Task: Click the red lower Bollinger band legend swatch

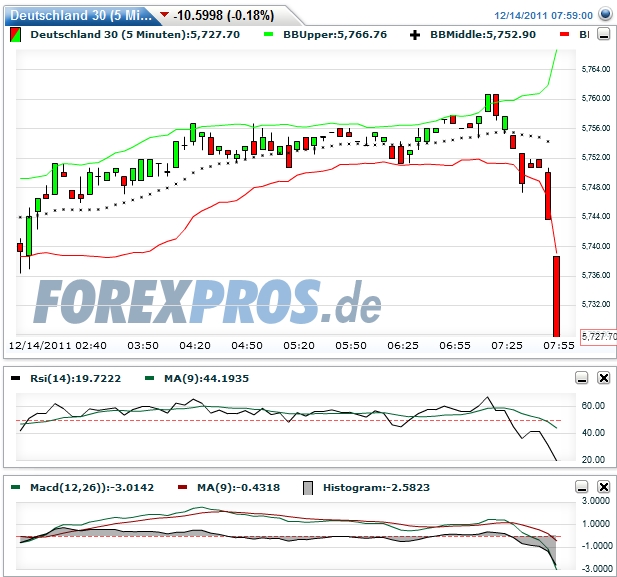Action: pyautogui.click(x=564, y=35)
